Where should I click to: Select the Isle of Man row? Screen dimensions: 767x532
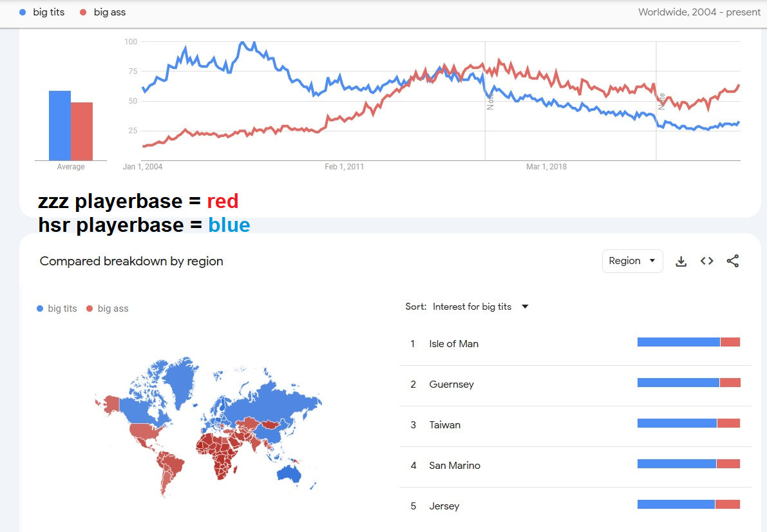pos(453,344)
